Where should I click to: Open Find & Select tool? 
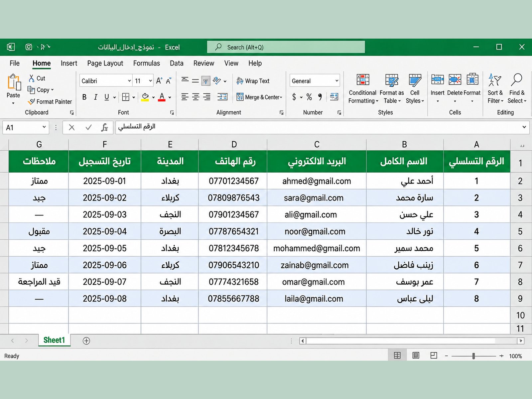(x=517, y=89)
